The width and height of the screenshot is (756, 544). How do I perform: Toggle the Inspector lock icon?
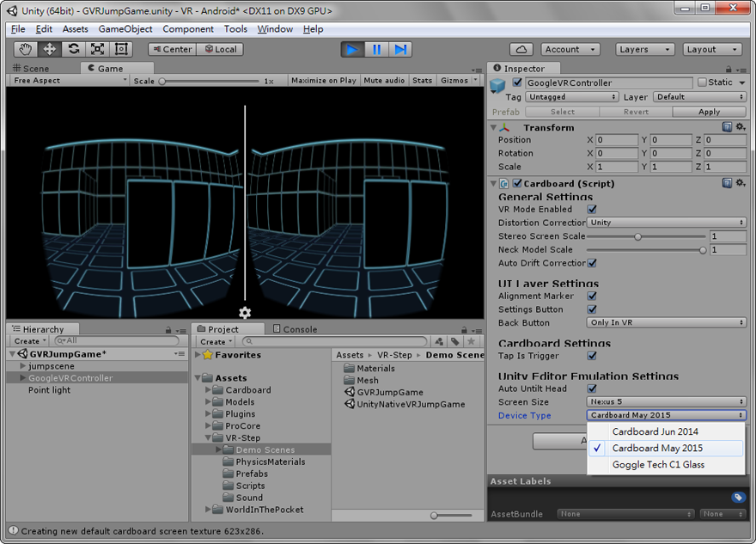click(729, 70)
